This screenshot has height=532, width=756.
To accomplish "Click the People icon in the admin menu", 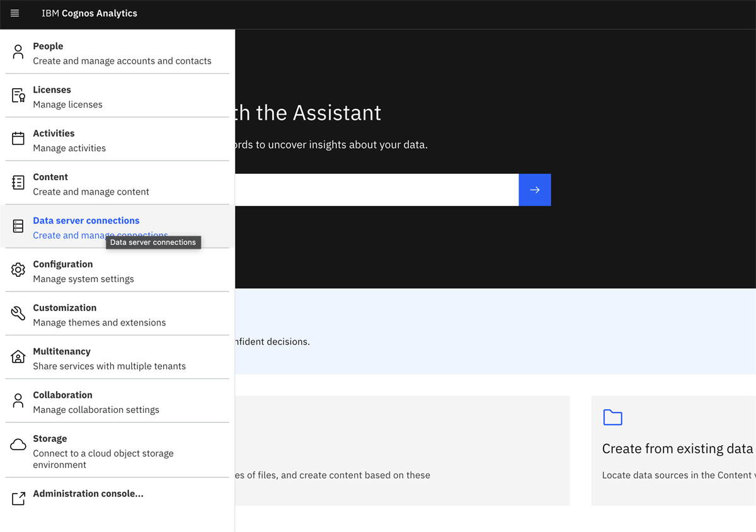I will [x=17, y=51].
